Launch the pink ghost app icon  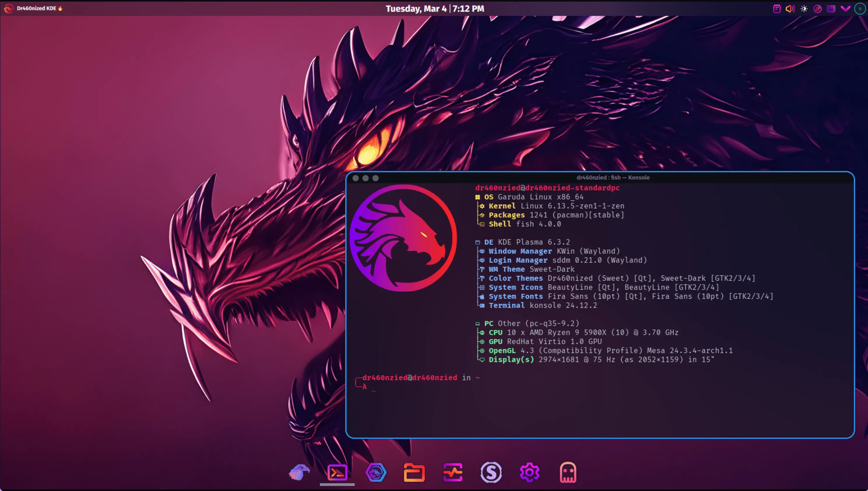coord(568,472)
